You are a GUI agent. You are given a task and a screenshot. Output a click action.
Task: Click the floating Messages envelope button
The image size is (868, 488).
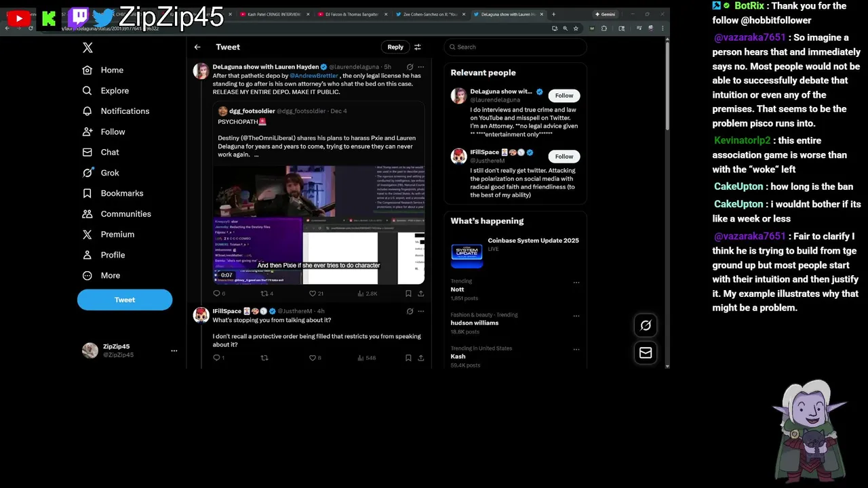646,353
